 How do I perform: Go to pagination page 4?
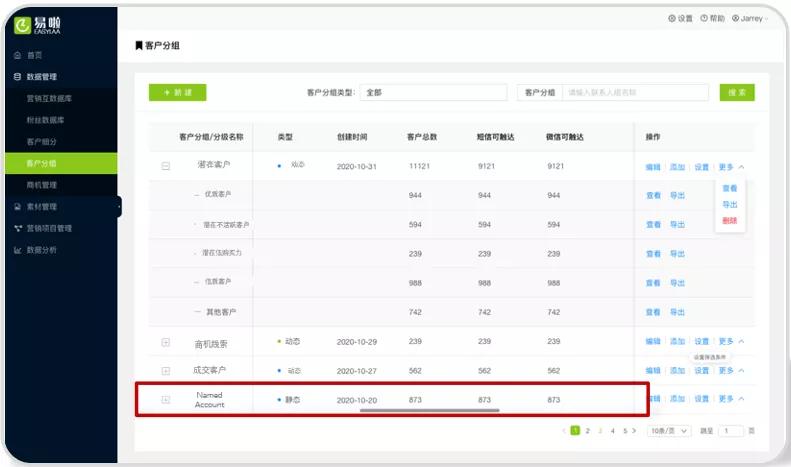[x=612, y=431]
